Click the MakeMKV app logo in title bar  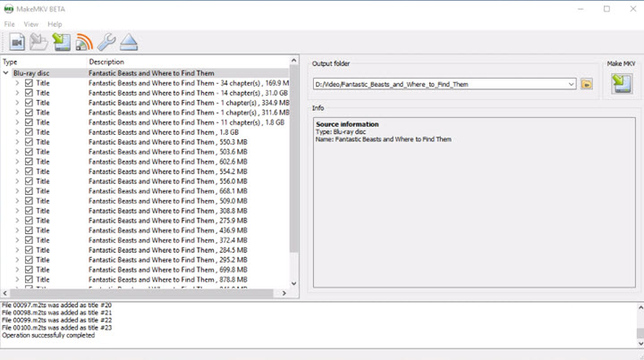(9, 9)
